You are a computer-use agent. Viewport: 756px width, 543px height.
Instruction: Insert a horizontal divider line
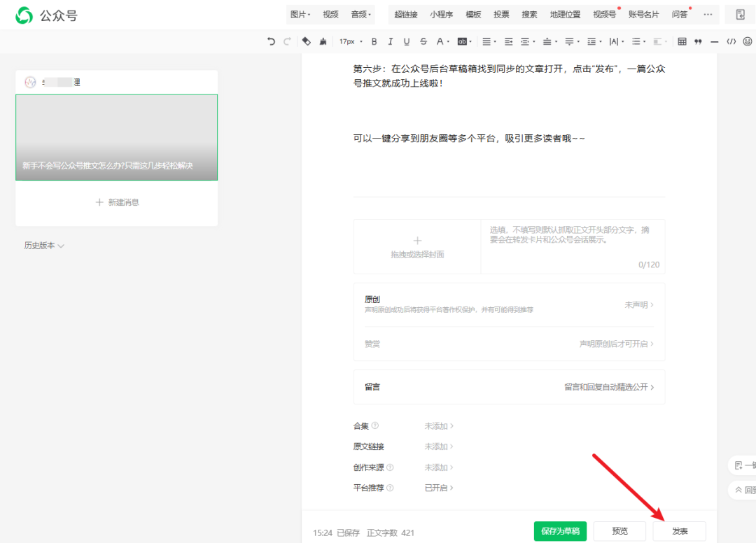714,42
